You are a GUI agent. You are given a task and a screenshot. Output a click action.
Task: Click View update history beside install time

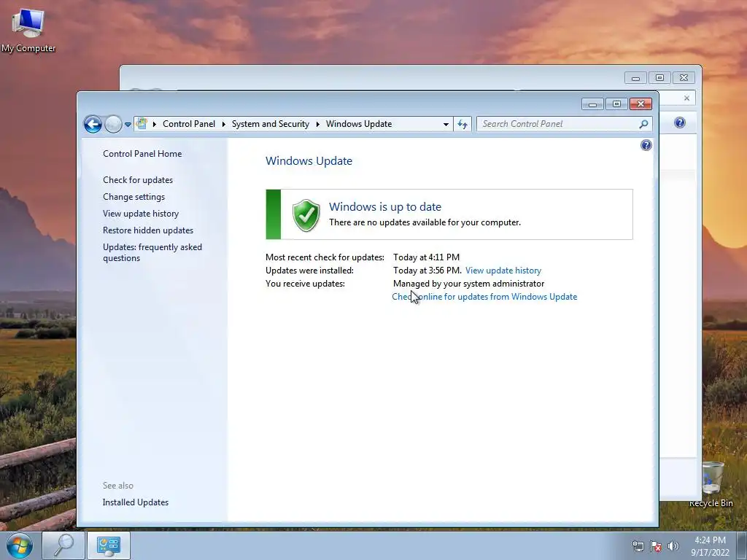503,271
